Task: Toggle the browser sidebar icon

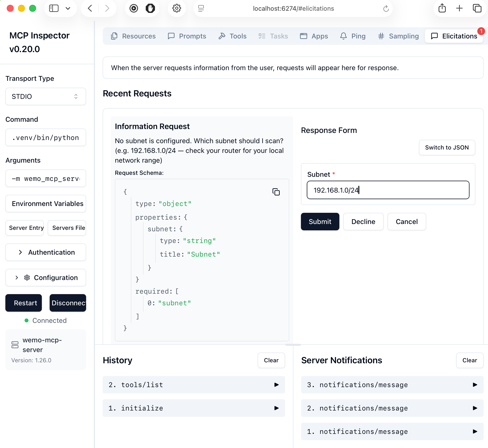Action: (x=54, y=9)
